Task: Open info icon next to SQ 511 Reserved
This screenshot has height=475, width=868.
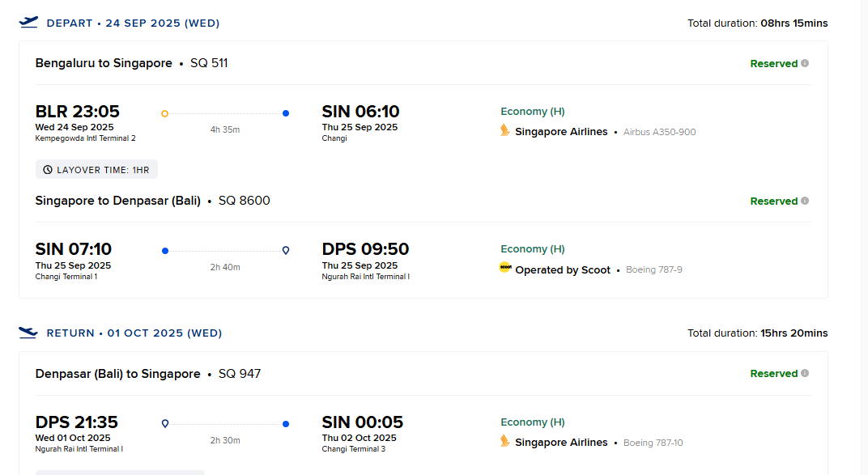Action: (805, 63)
